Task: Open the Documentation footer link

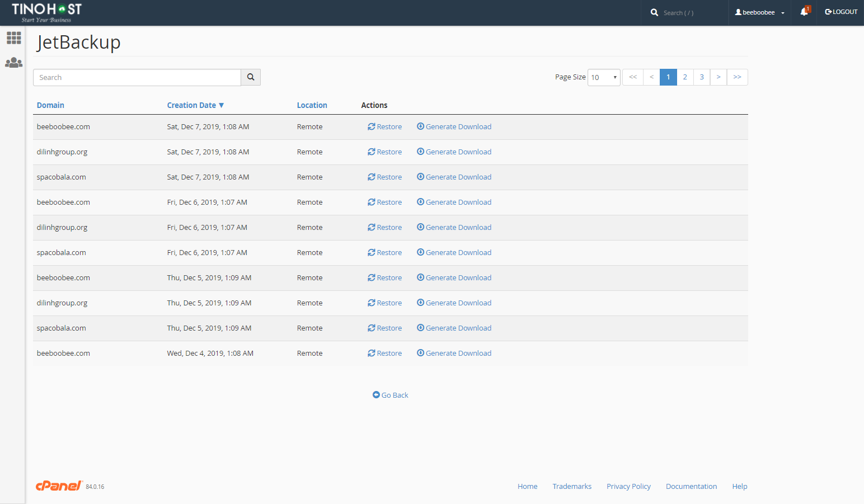Action: (691, 486)
